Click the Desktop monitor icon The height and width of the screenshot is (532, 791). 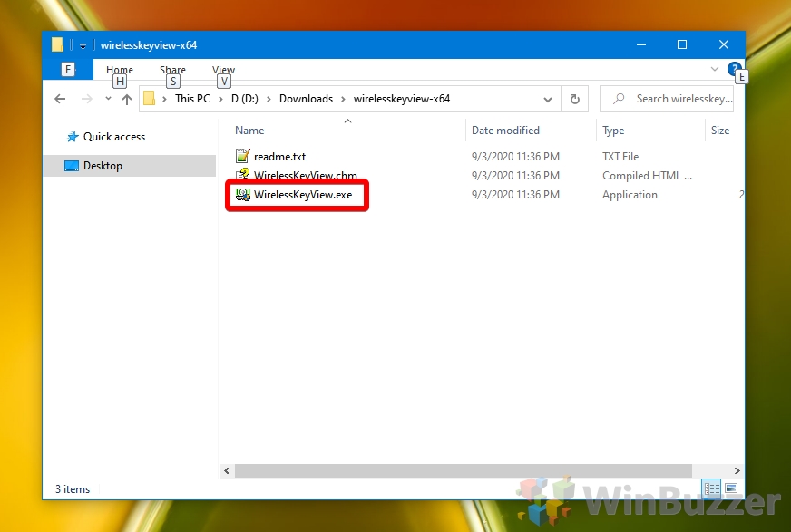[72, 166]
